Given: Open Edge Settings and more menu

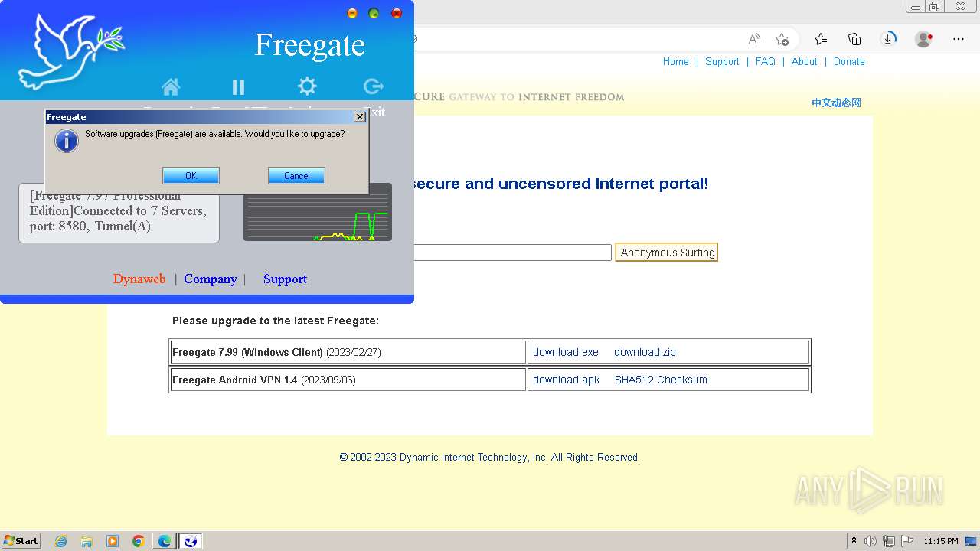Looking at the screenshot, I should click(x=959, y=39).
